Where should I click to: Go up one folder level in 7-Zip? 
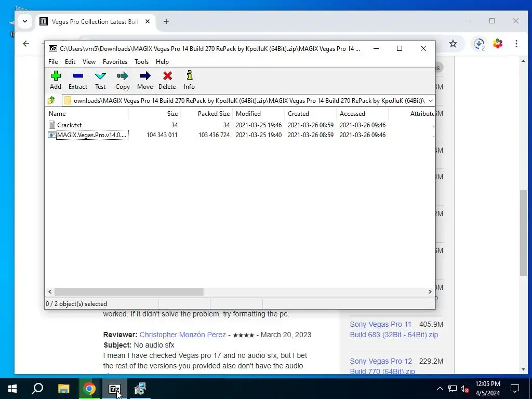[x=51, y=100]
